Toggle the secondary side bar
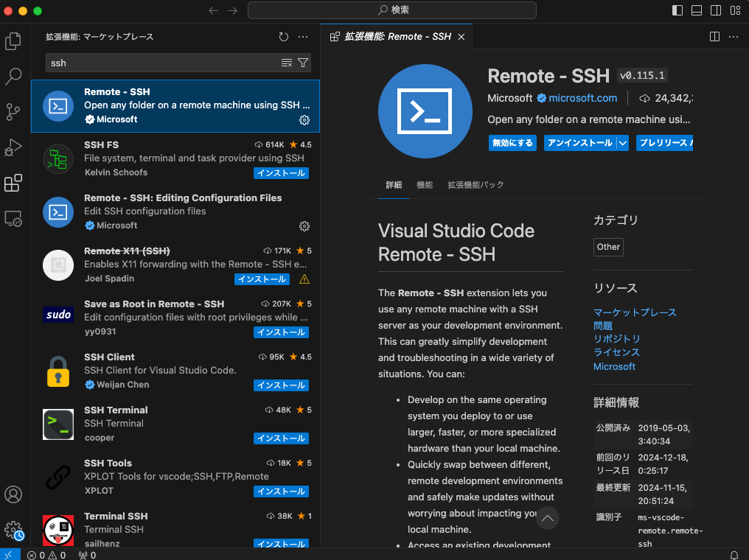Viewport: 749px width, 560px height. point(716,10)
